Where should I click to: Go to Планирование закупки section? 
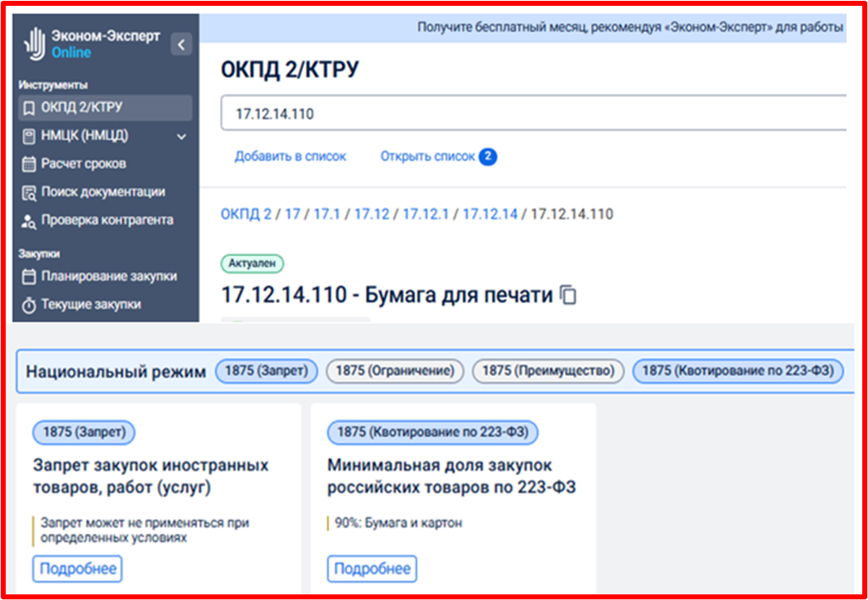(x=108, y=277)
